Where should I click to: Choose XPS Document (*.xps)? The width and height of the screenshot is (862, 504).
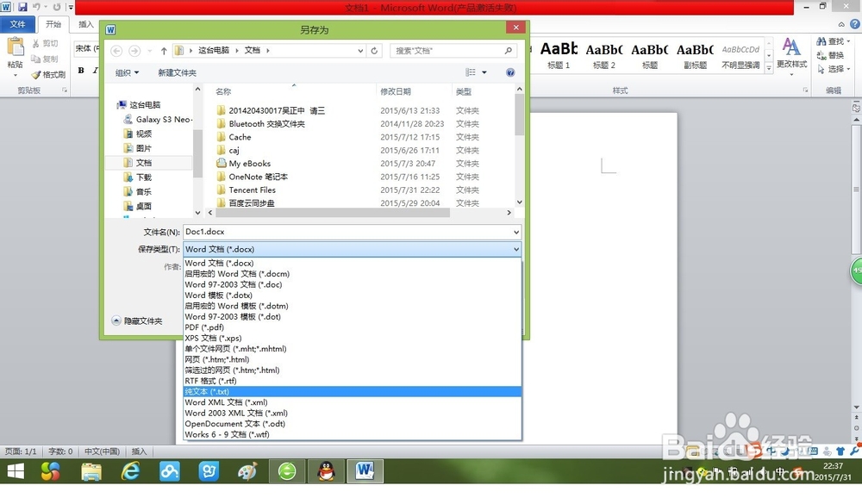point(352,338)
